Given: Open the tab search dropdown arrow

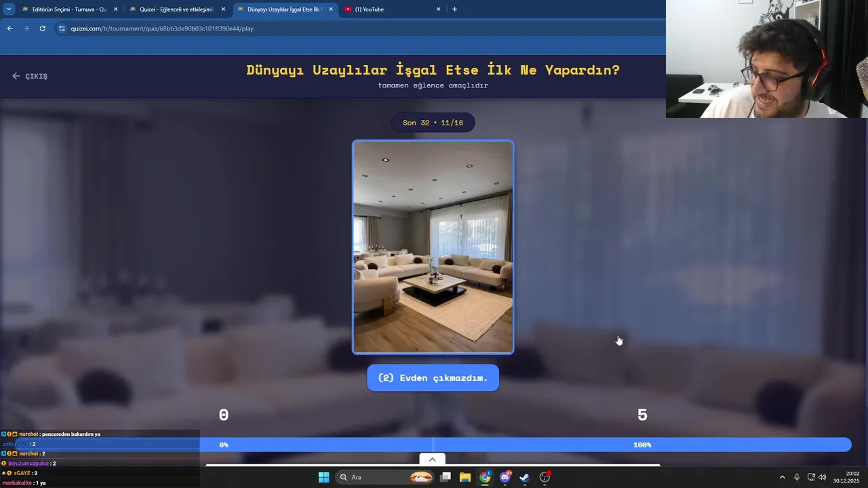Looking at the screenshot, I should [8, 9].
